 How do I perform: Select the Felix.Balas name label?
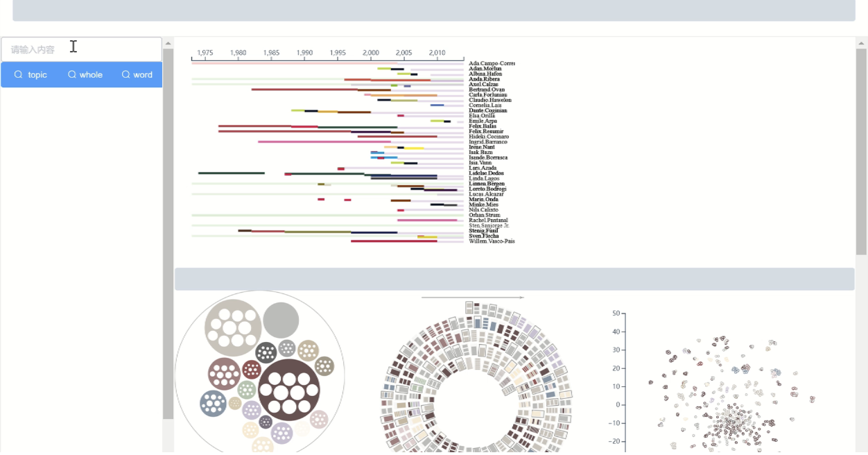(483, 126)
